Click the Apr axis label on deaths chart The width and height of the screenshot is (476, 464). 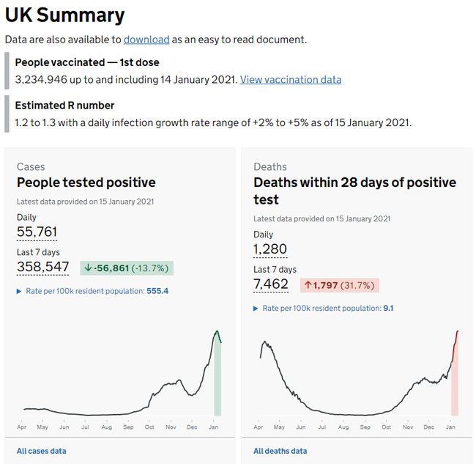259,427
